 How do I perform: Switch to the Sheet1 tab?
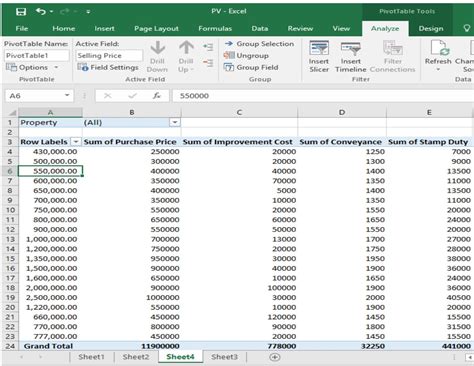pyautogui.click(x=91, y=357)
